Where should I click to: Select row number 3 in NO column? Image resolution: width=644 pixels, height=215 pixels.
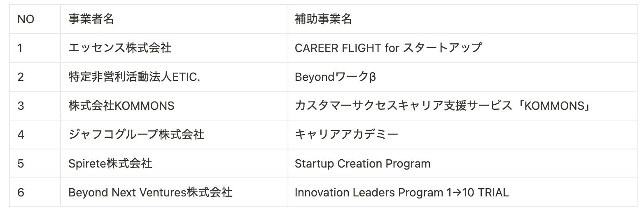click(21, 106)
